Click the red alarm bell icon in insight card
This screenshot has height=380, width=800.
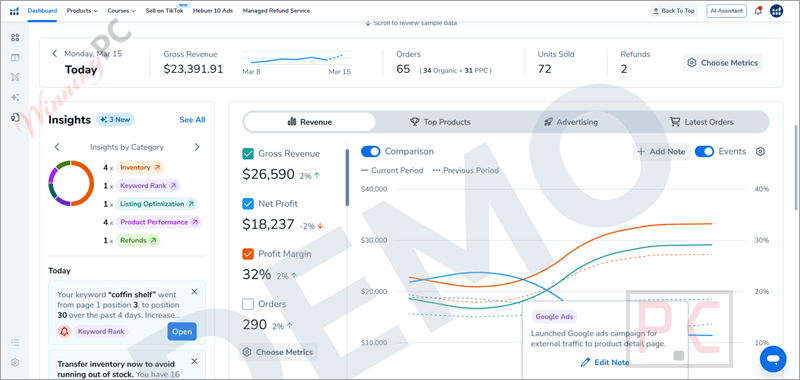[64, 332]
